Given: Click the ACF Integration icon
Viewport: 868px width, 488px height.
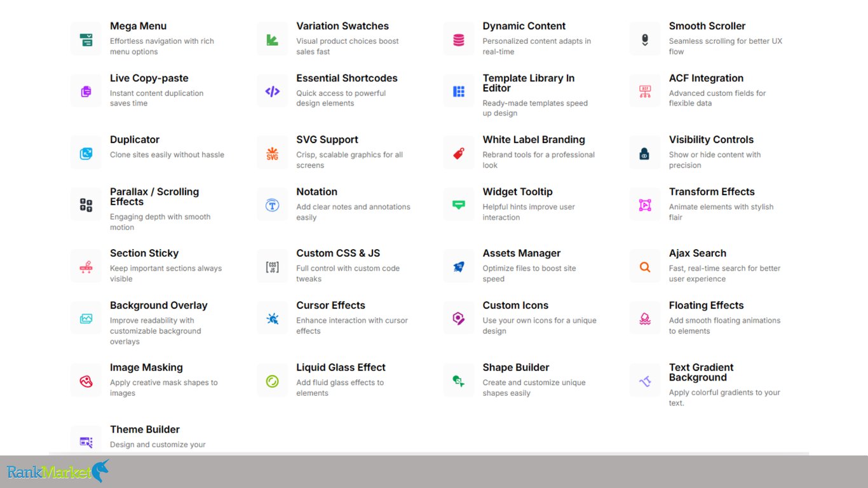Looking at the screenshot, I should pyautogui.click(x=645, y=91).
